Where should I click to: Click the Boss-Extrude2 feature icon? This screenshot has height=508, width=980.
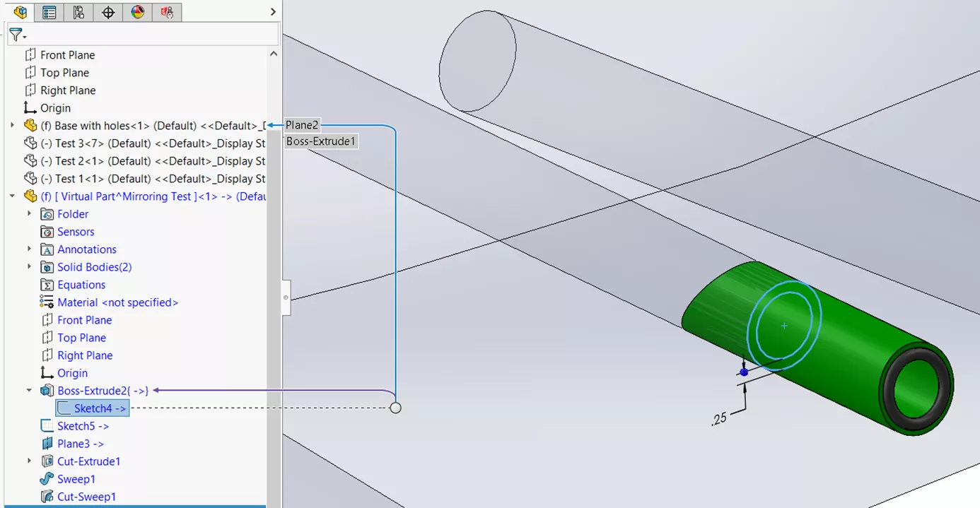pos(47,391)
